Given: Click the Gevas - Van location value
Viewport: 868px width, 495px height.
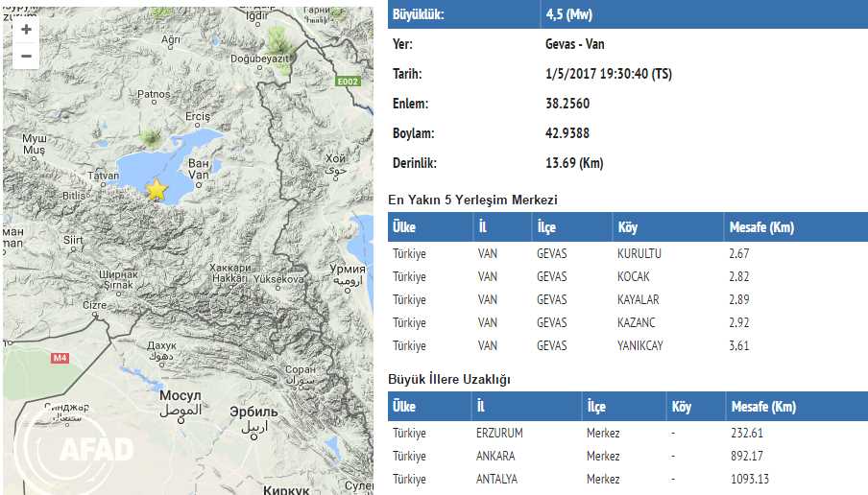Looking at the screenshot, I should tap(574, 44).
